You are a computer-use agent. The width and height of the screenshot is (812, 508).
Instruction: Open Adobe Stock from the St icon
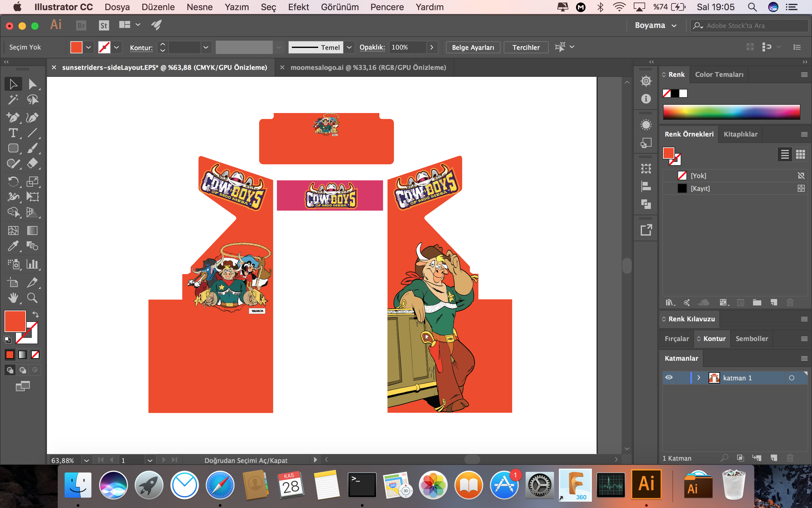[104, 25]
